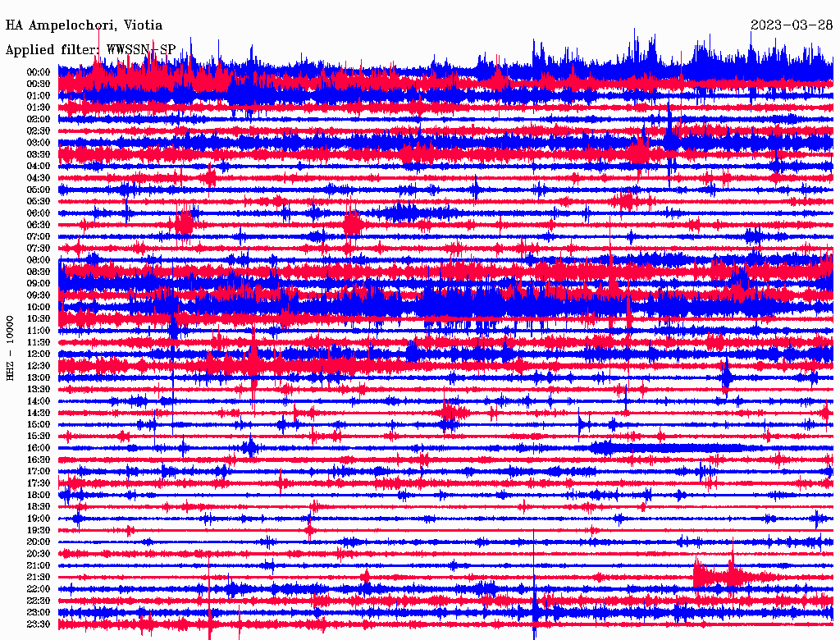Screen dimensions: 840x640
Task: Select the 19:30 time label
Action: (x=39, y=530)
